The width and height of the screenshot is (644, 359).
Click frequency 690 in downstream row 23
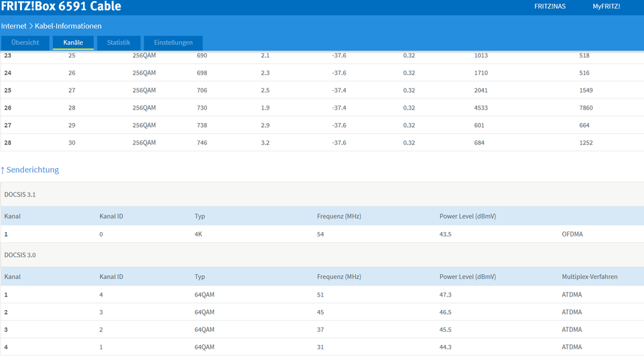tap(202, 55)
